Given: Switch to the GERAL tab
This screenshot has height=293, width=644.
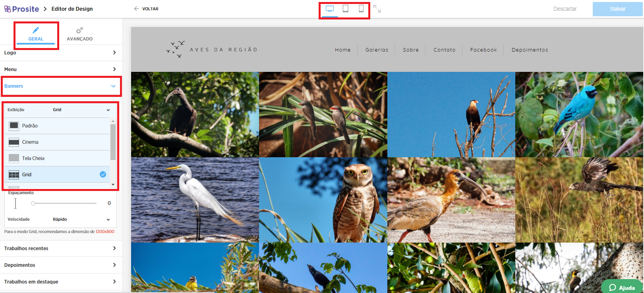Looking at the screenshot, I should (x=36, y=34).
